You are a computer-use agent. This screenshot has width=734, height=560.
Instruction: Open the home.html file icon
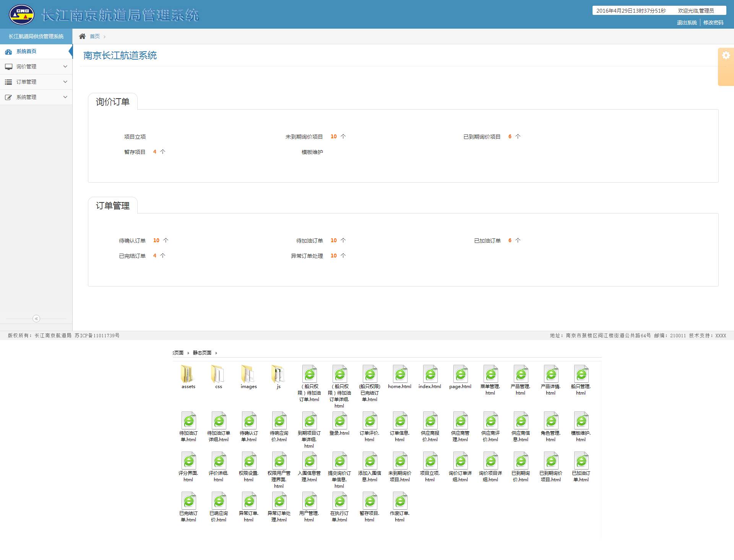click(399, 374)
